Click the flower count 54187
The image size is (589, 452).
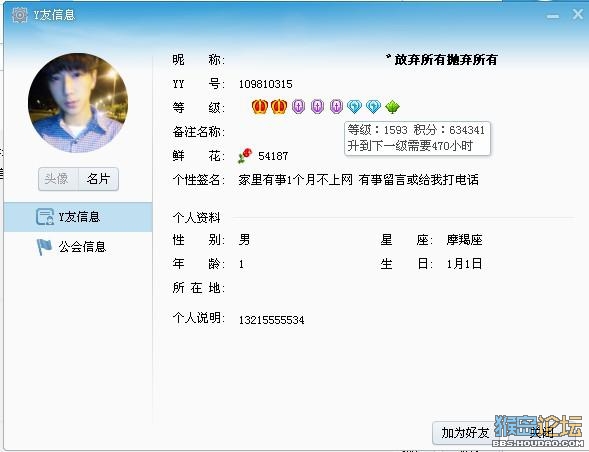[273, 156]
